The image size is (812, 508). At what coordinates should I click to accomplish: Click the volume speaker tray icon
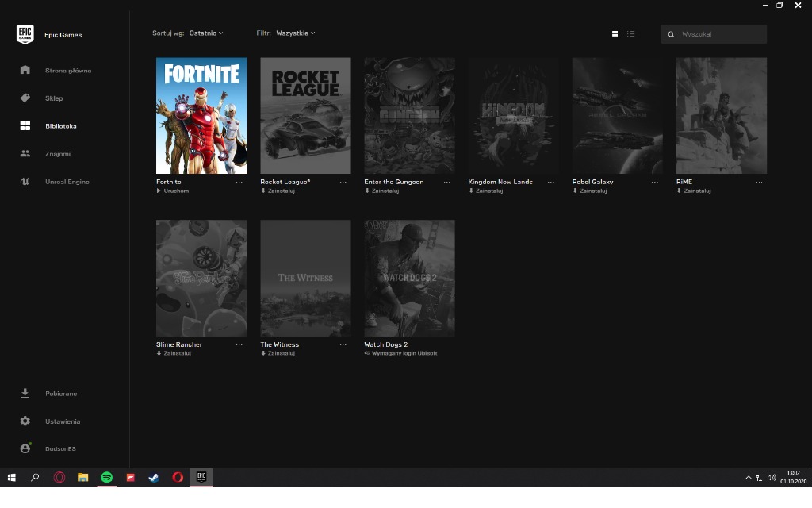pyautogui.click(x=772, y=477)
